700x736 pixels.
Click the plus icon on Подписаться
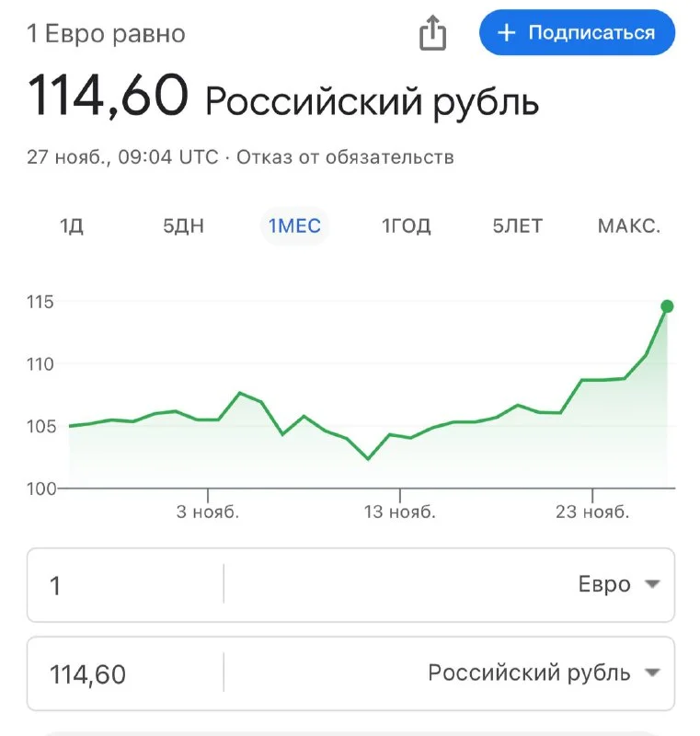506,33
